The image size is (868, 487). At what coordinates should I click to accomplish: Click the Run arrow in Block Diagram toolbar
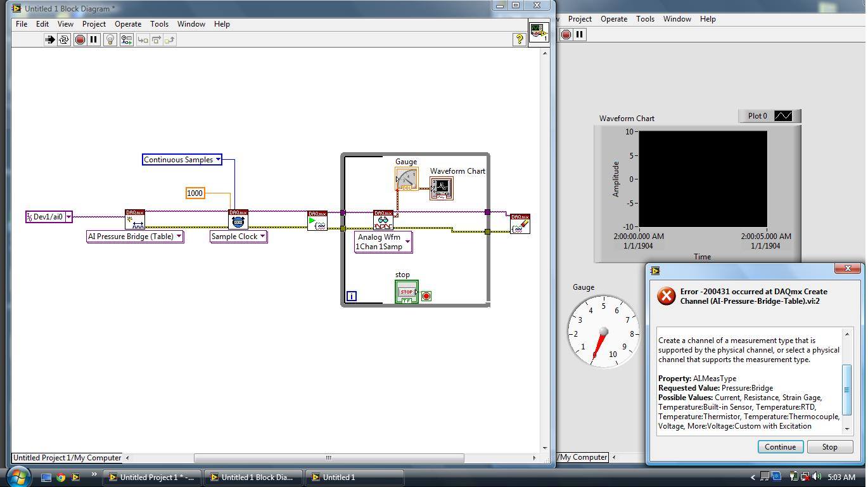click(x=50, y=39)
